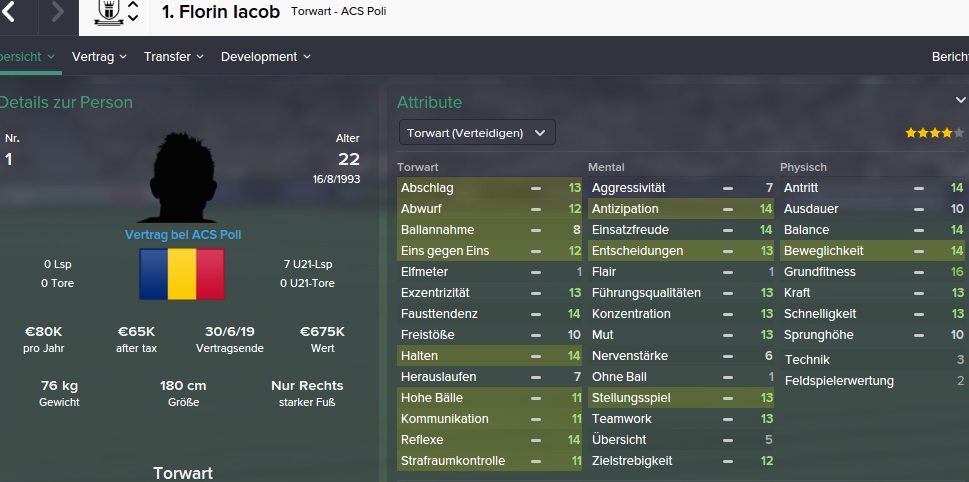
Task: Collapse the Attribute panel chevron
Action: (x=960, y=101)
